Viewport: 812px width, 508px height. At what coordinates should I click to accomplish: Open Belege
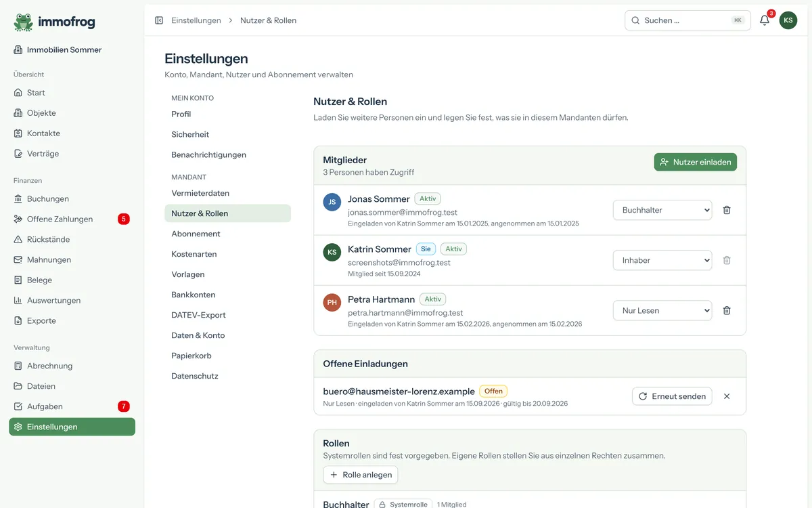pyautogui.click(x=72, y=280)
